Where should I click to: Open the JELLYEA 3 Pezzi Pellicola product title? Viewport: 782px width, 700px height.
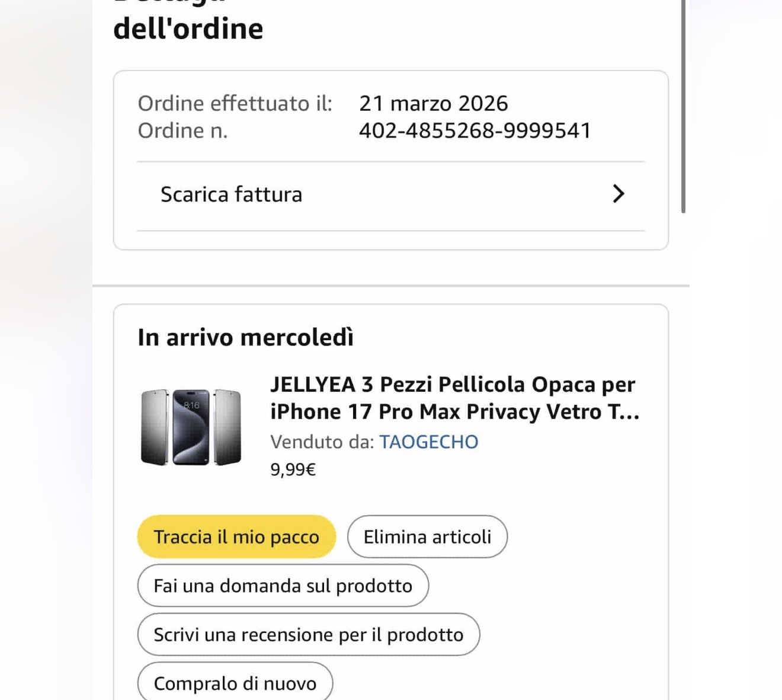pos(454,398)
